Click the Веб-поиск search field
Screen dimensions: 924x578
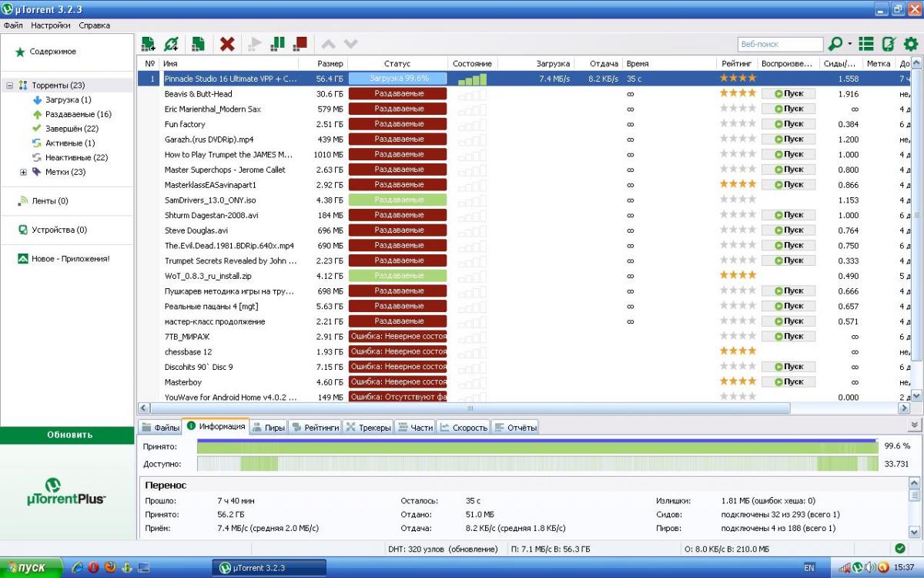[779, 45]
